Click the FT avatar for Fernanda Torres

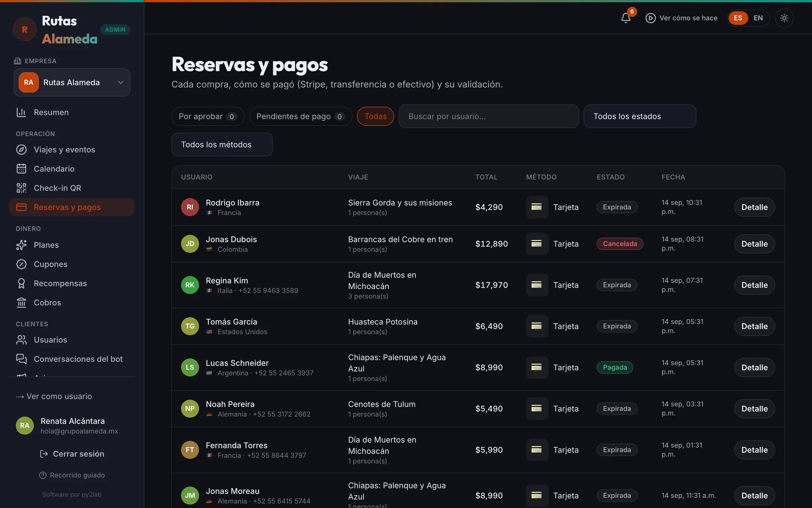click(x=190, y=450)
